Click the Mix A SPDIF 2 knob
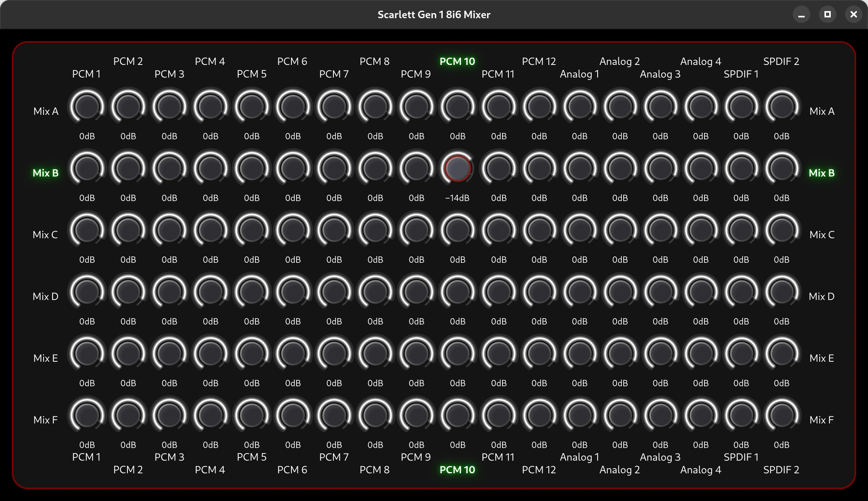Viewport: 868px width, 501px height. pos(782,106)
